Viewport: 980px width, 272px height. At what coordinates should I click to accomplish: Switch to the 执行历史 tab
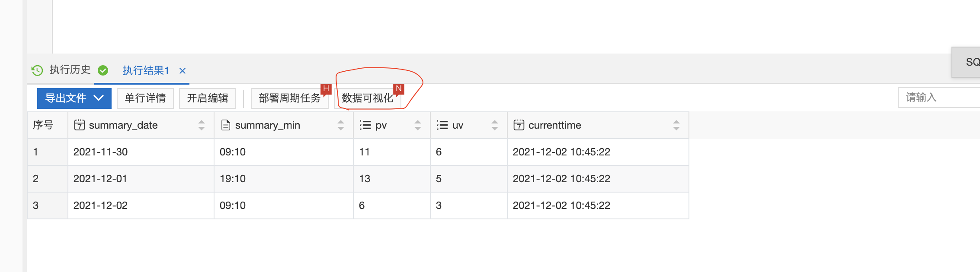(70, 70)
